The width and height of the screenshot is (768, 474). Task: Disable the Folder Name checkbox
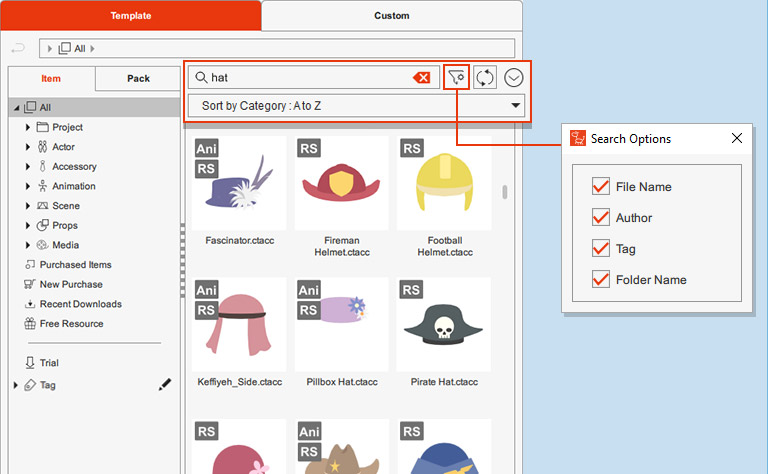coord(601,280)
